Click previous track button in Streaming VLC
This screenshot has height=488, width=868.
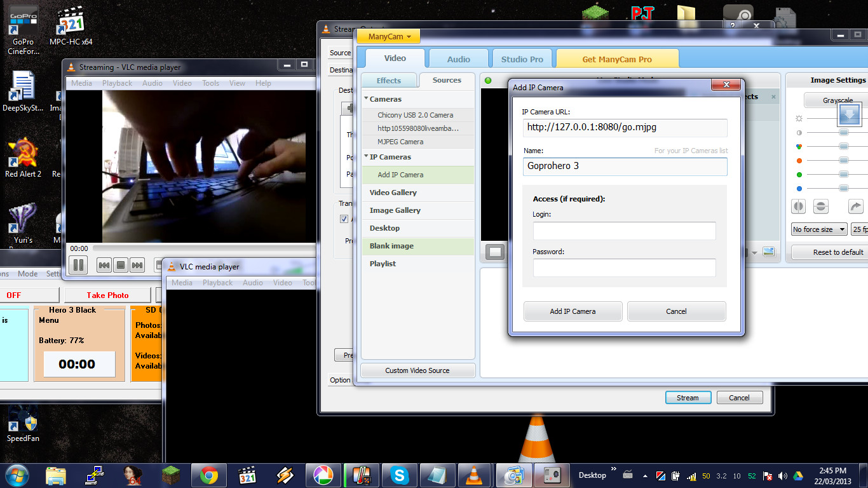[x=104, y=266]
